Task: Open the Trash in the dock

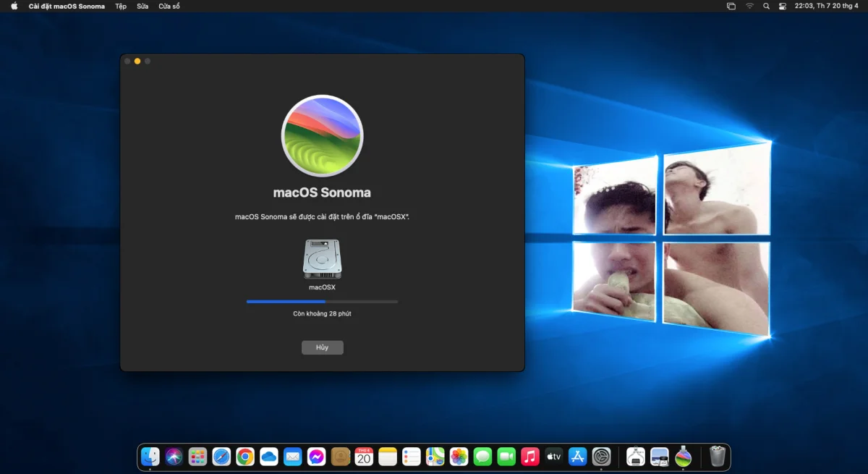Action: pos(717,457)
